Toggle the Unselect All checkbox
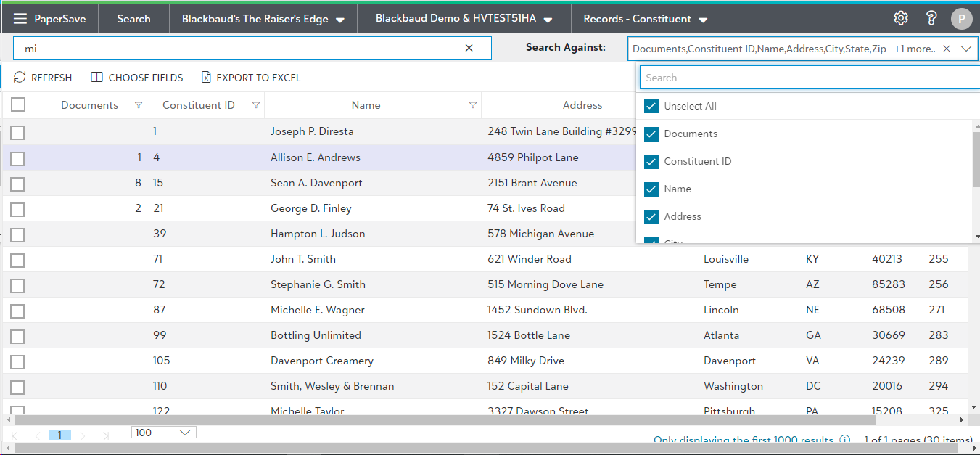Viewport: 980px width, 455px height. [x=651, y=106]
